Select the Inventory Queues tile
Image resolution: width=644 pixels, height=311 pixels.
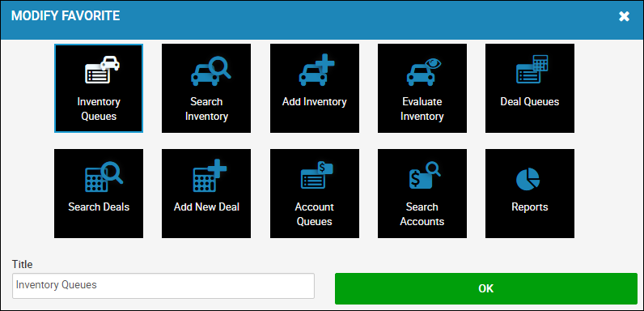coord(99,88)
